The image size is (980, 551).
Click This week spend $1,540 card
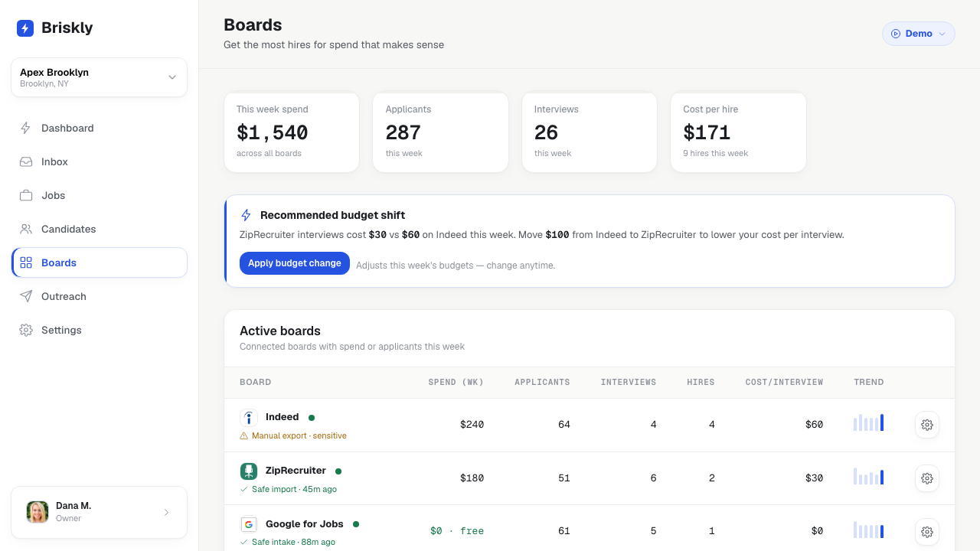tap(292, 132)
